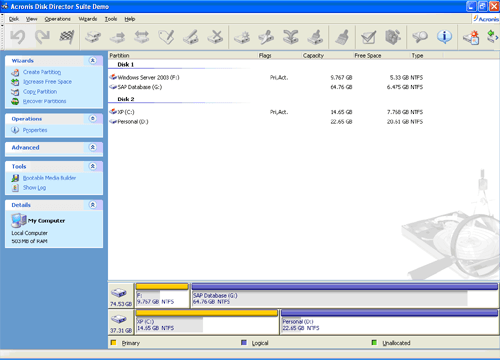Screen dimensions: 500x360
Task: Click the 64.76 GB capacity value
Action: (341, 87)
